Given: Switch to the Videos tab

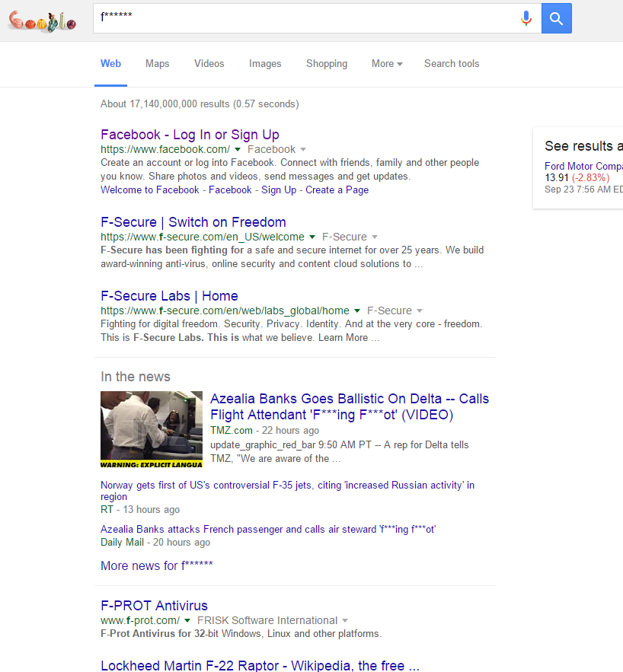Looking at the screenshot, I should click(209, 64).
